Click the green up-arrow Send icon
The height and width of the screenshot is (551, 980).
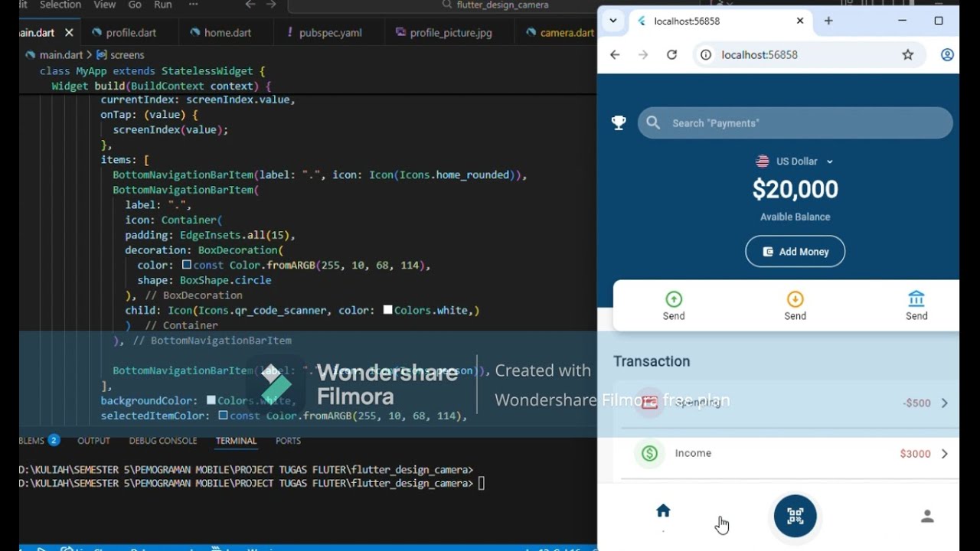tap(674, 299)
